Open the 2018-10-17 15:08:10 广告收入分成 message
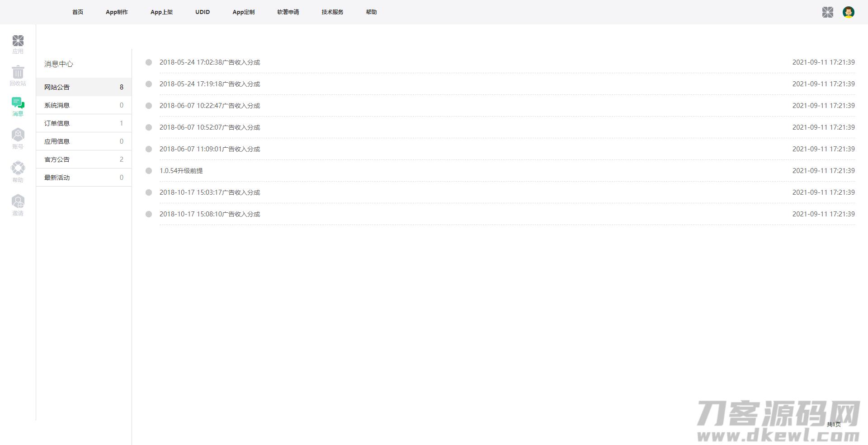 210,214
